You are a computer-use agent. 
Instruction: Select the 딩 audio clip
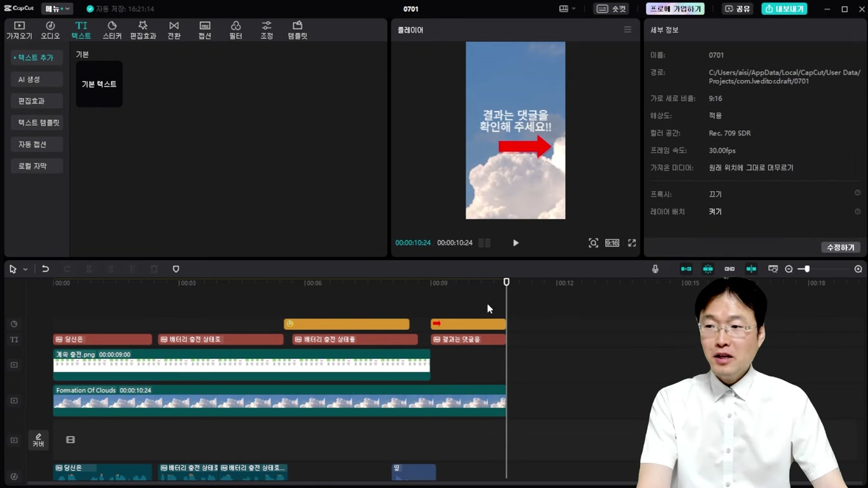pos(414,472)
